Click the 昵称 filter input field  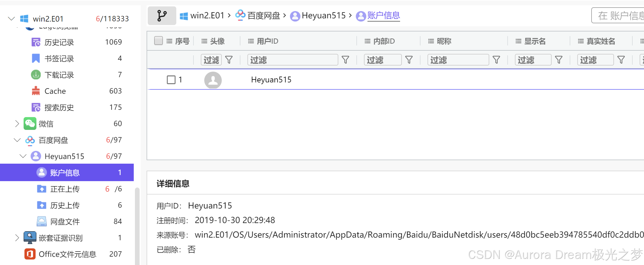[458, 60]
